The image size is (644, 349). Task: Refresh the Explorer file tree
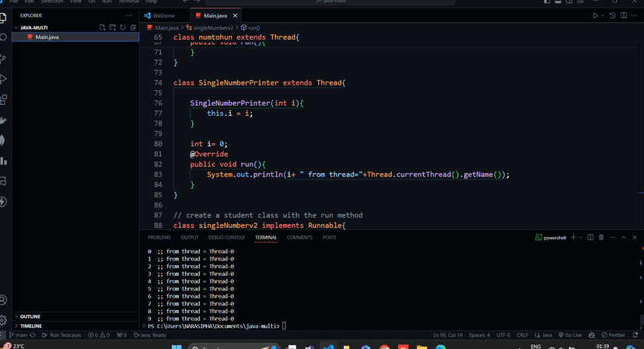(123, 27)
